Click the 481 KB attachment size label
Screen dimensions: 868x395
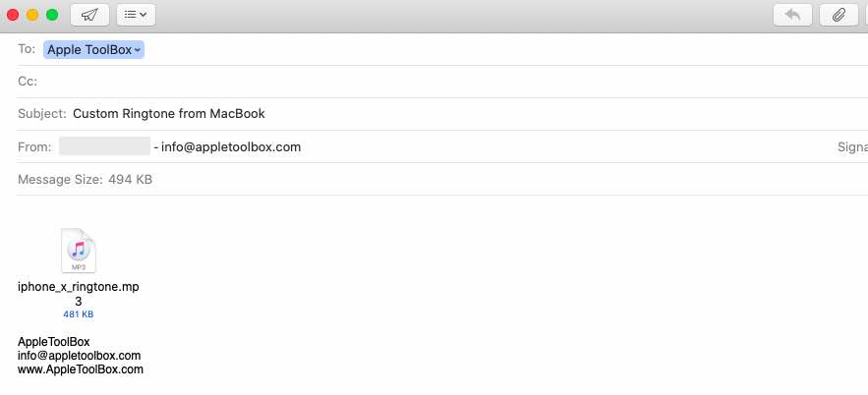tap(79, 314)
